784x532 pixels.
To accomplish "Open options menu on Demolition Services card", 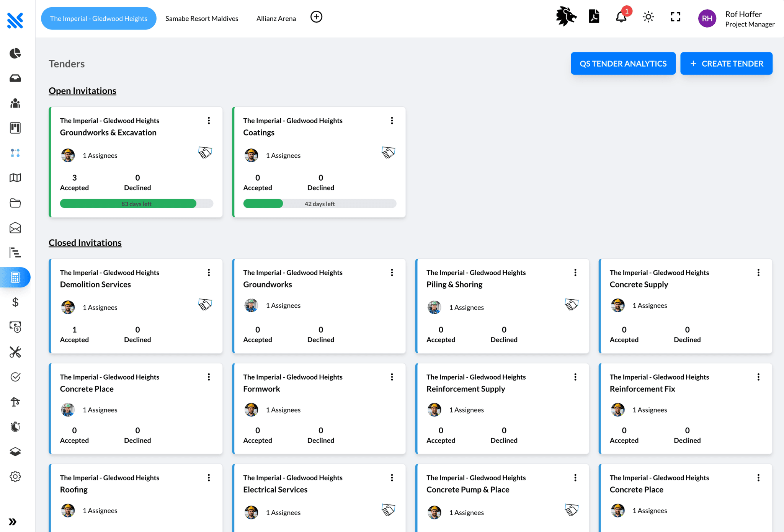I will [209, 273].
